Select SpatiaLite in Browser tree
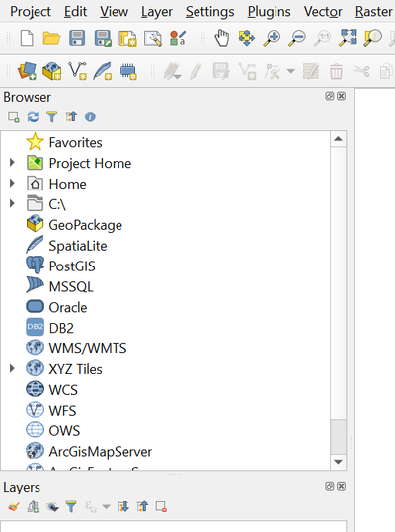Screen dimensions: 395x532 coord(78,246)
